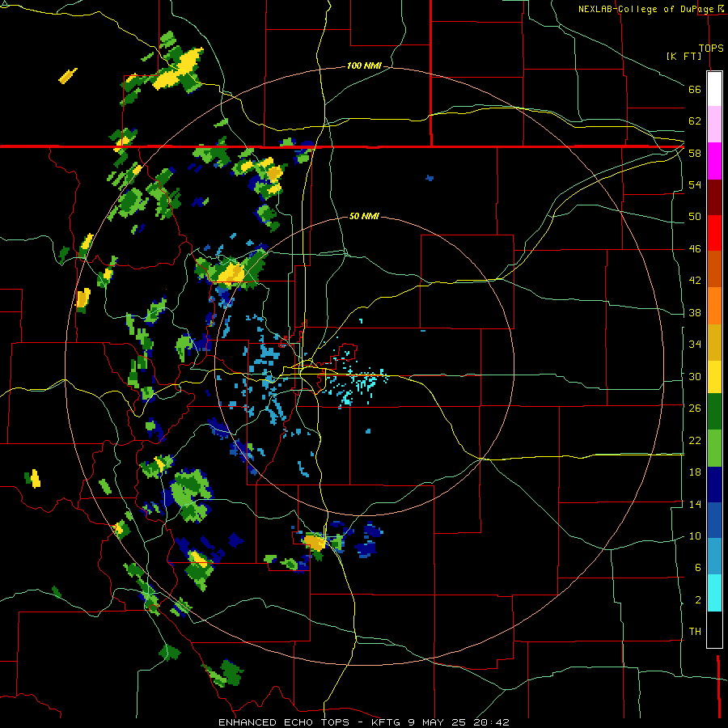Click the "6" legend value

697,568
